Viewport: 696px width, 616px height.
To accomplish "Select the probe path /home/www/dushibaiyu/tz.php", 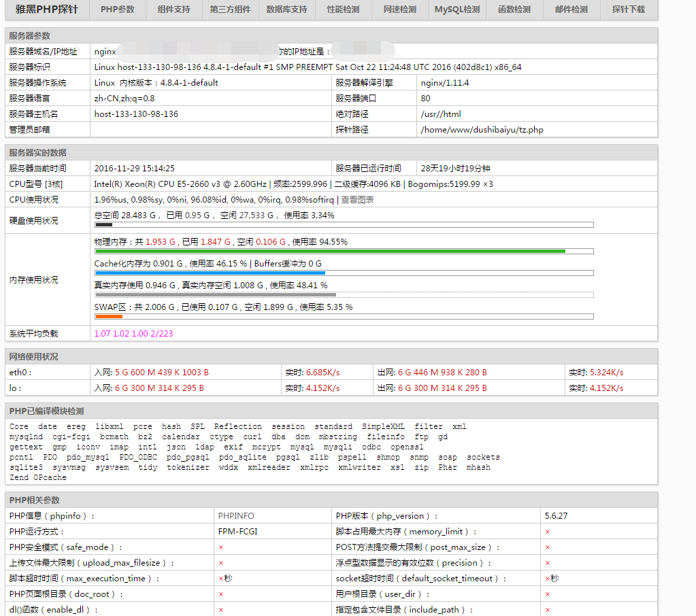I will coord(482,129).
